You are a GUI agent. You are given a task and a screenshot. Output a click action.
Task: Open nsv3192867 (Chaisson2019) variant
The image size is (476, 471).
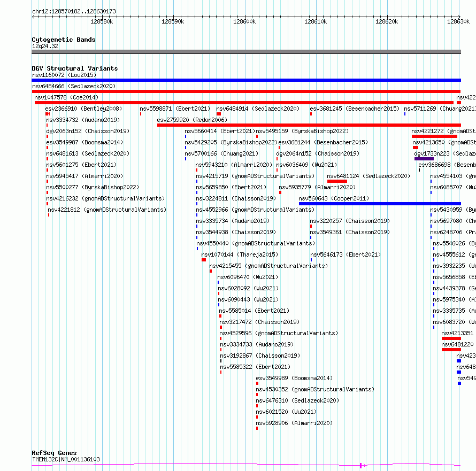260,356
